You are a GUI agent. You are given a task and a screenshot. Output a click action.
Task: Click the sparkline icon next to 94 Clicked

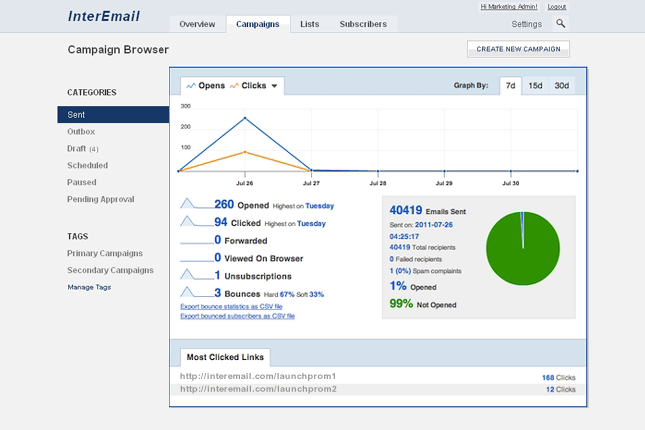click(x=196, y=221)
